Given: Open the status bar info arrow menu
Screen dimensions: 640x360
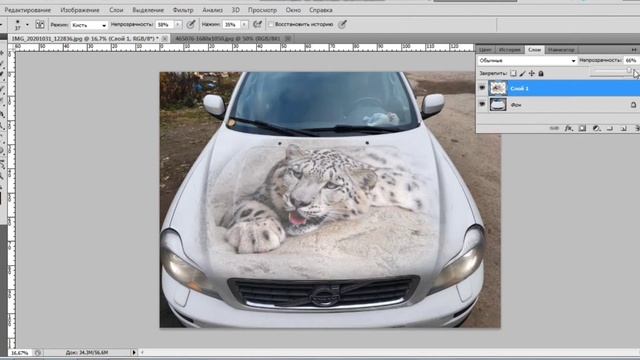Looking at the screenshot, I should point(134,352).
